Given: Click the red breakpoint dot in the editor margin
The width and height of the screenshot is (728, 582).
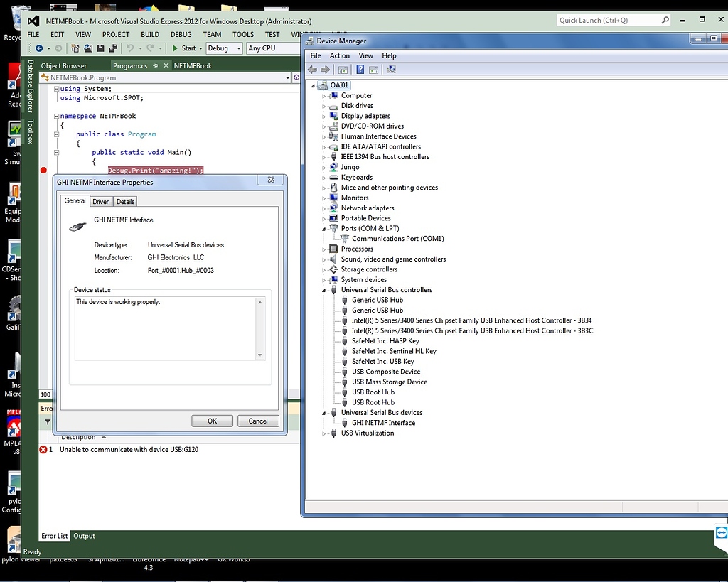Looking at the screenshot, I should point(43,170).
